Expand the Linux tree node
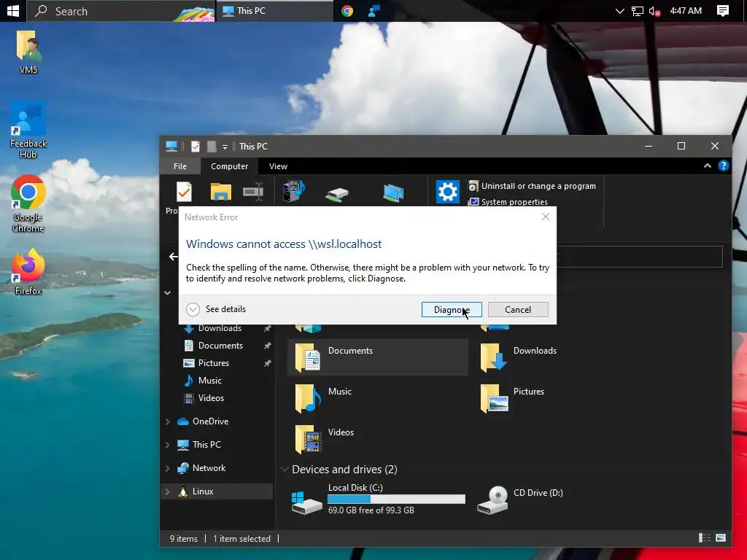 pos(168,491)
